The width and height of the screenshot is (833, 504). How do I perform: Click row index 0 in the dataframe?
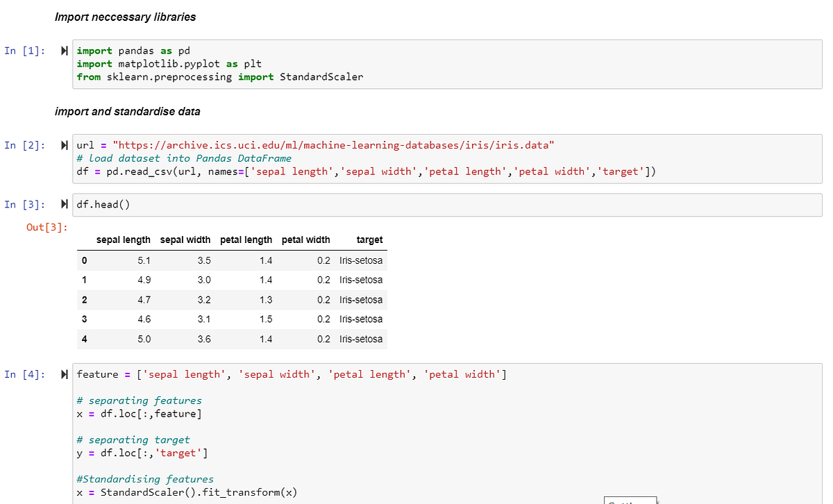point(84,261)
